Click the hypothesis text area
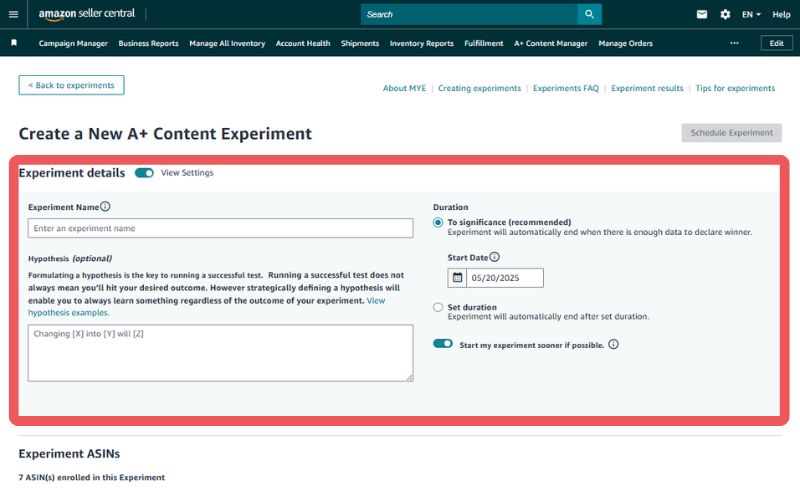 click(x=220, y=353)
